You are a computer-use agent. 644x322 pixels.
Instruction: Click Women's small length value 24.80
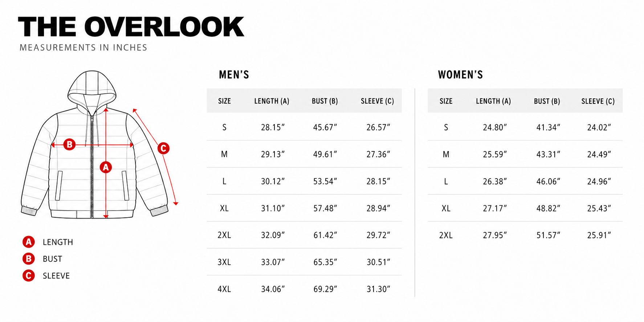point(494,127)
